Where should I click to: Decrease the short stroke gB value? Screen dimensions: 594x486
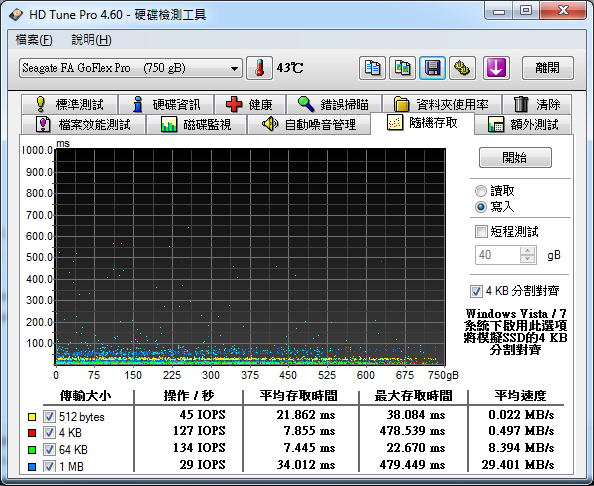tap(527, 259)
